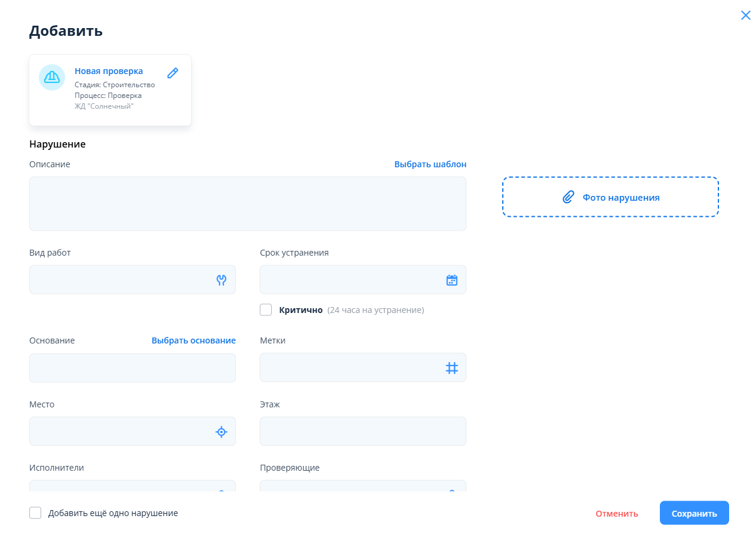Click the helmet icon of Новая проверка
The height and width of the screenshot is (534, 756).
(x=52, y=77)
